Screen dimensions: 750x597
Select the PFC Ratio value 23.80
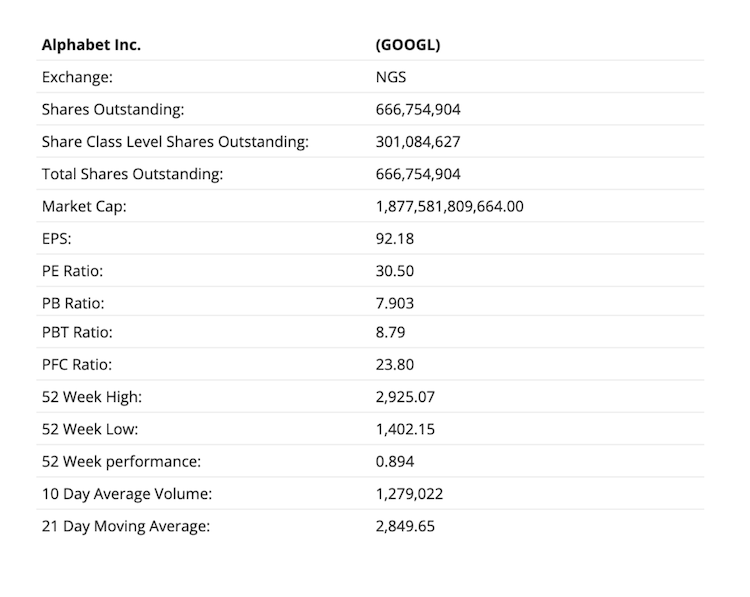[x=394, y=365]
